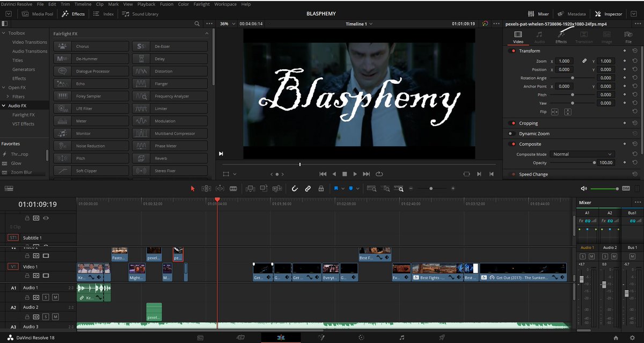This screenshot has height=343, width=644.
Task: Activate Trim Edit Mode tool
Action: coord(207,188)
